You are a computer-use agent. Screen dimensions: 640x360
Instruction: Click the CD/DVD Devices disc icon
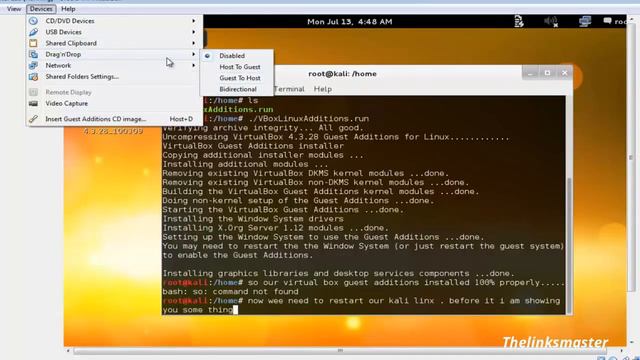pos(33,21)
